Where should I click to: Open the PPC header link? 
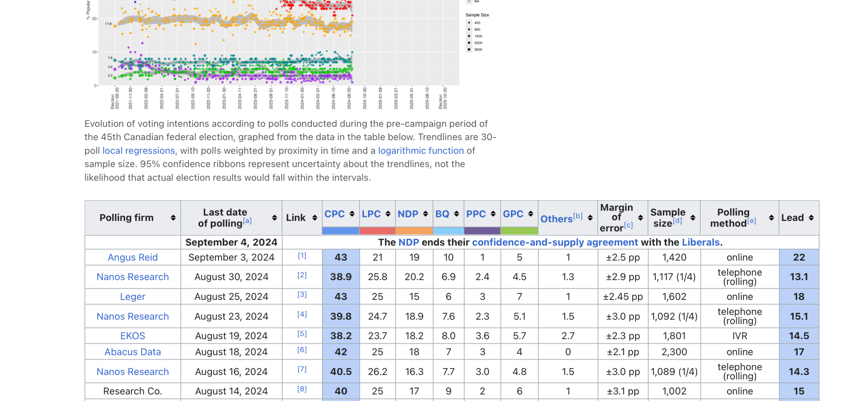pos(476,214)
